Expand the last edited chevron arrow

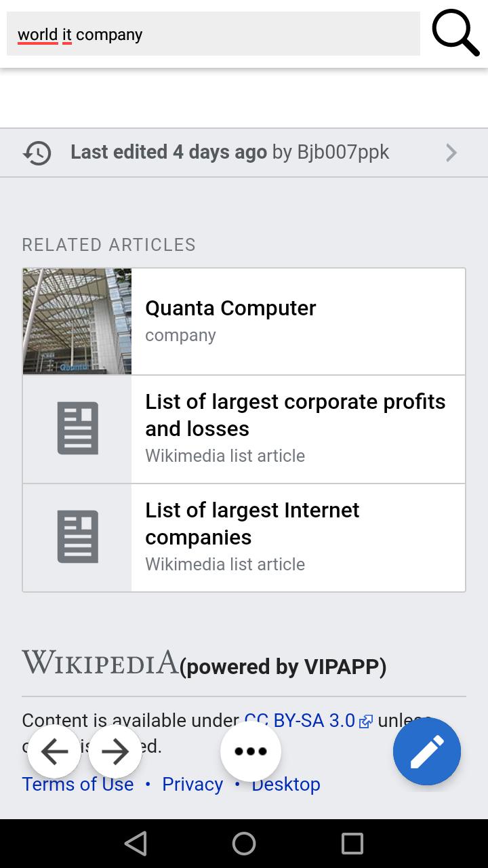tap(451, 153)
